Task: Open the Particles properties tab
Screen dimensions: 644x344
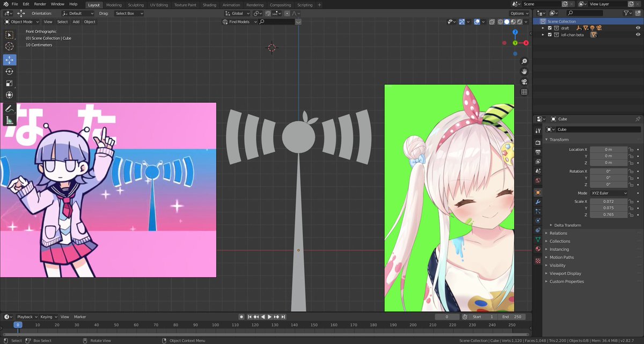Action: pos(538,211)
